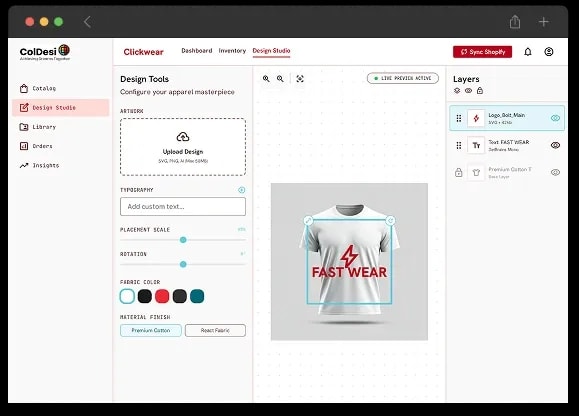The height and width of the screenshot is (416, 579).
Task: Grab the drag handle of Logo_Bolt_Main layer
Action: pos(459,118)
